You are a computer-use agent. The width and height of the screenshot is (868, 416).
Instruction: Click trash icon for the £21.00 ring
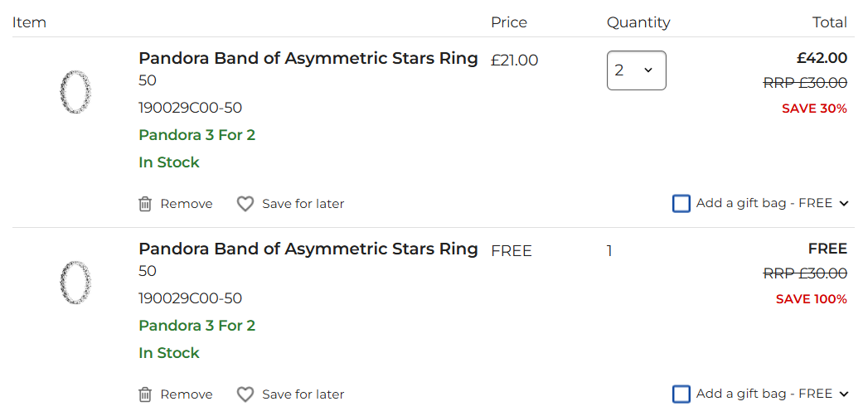pyautogui.click(x=145, y=204)
